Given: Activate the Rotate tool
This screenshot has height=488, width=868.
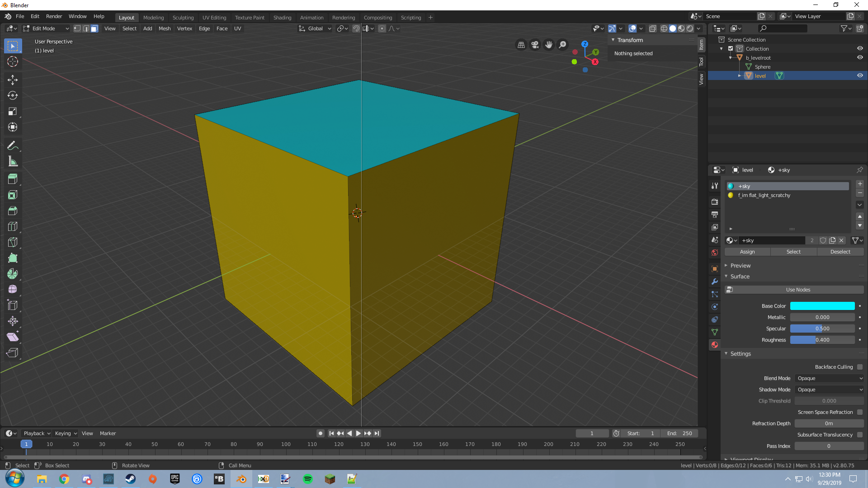Looking at the screenshot, I should (12, 95).
